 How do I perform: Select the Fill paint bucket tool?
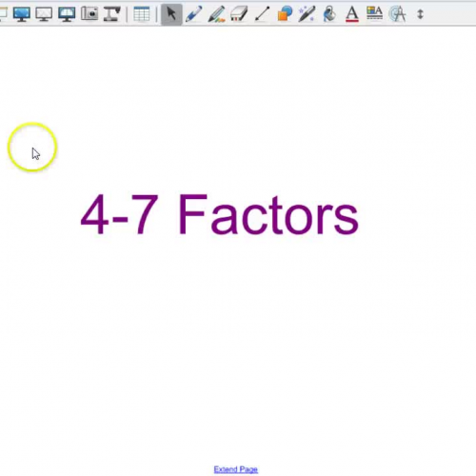coord(329,14)
